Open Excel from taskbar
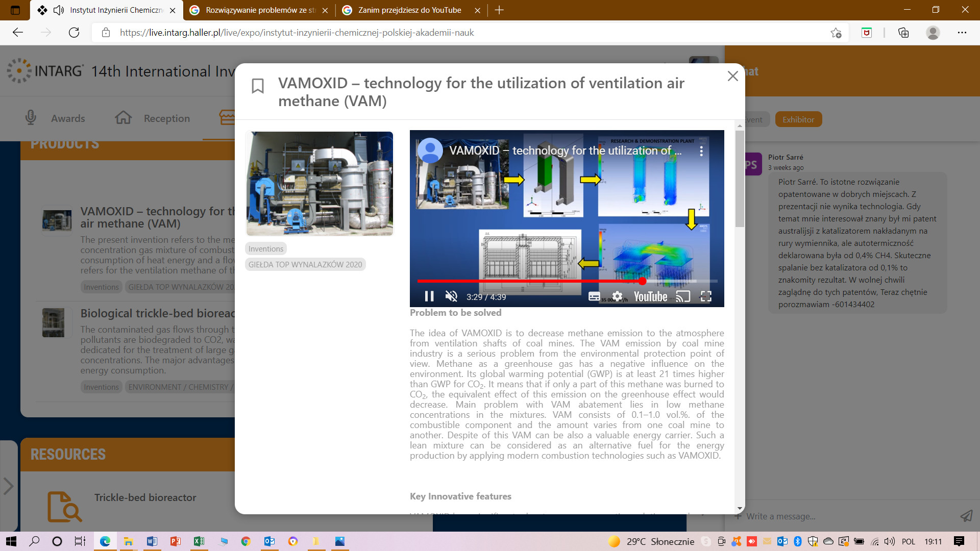The image size is (980, 551). (x=199, y=541)
